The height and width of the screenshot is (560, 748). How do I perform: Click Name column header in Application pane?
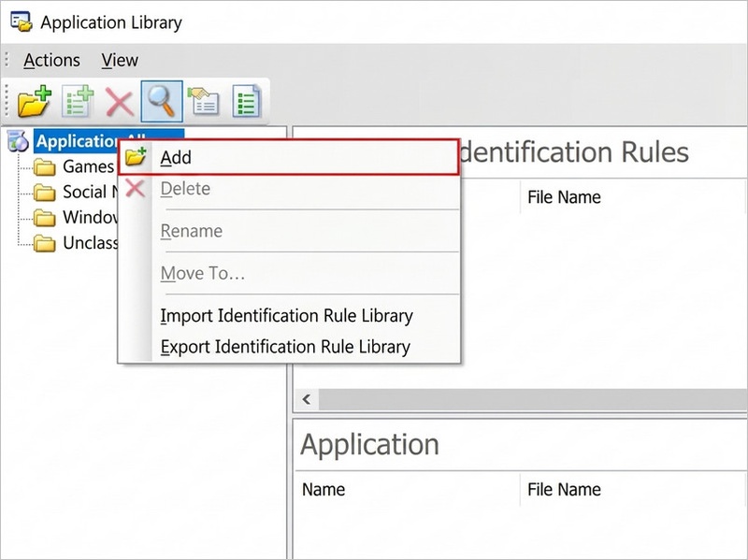324,489
